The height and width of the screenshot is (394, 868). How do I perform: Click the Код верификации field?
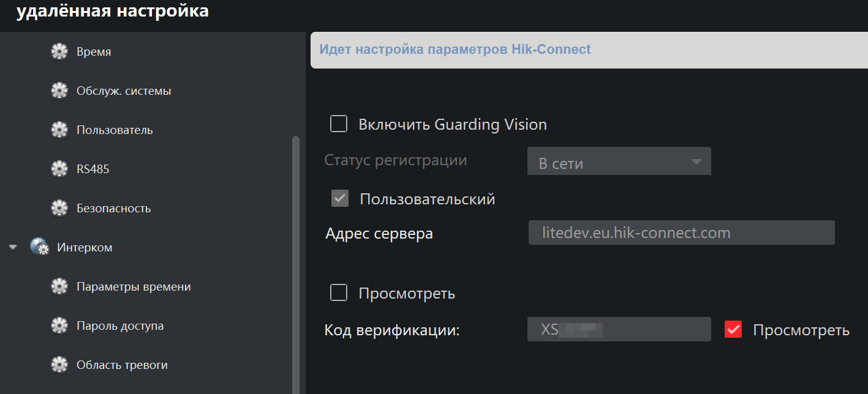point(619,330)
